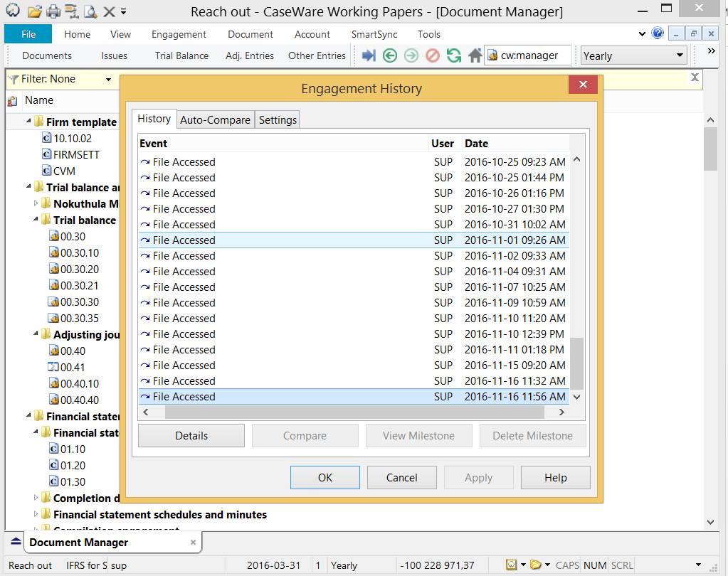Open the Engagement menu
728x576 pixels.
[x=179, y=34]
